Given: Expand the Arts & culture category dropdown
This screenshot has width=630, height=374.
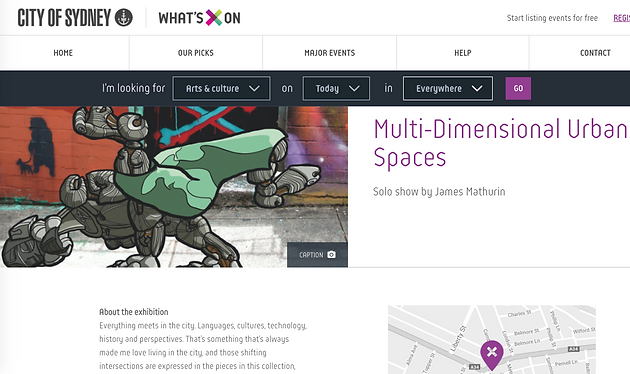Looking at the screenshot, I should click(221, 88).
